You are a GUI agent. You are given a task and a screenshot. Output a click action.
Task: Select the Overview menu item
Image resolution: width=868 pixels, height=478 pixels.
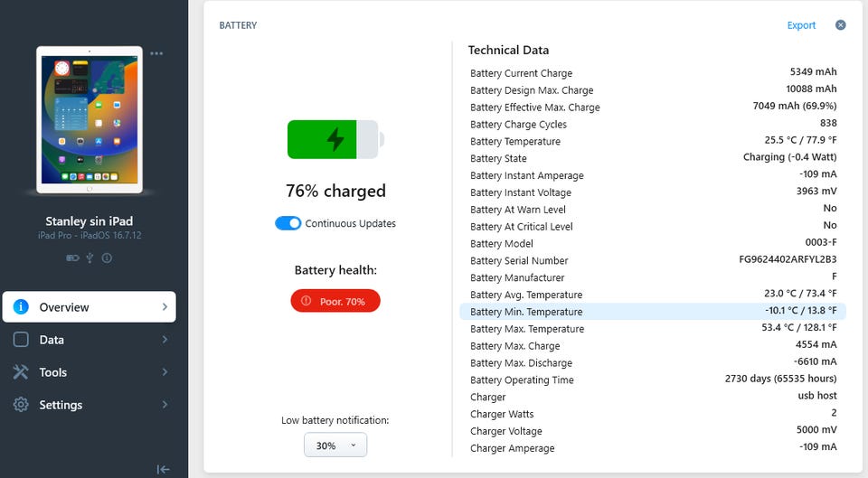click(x=89, y=307)
